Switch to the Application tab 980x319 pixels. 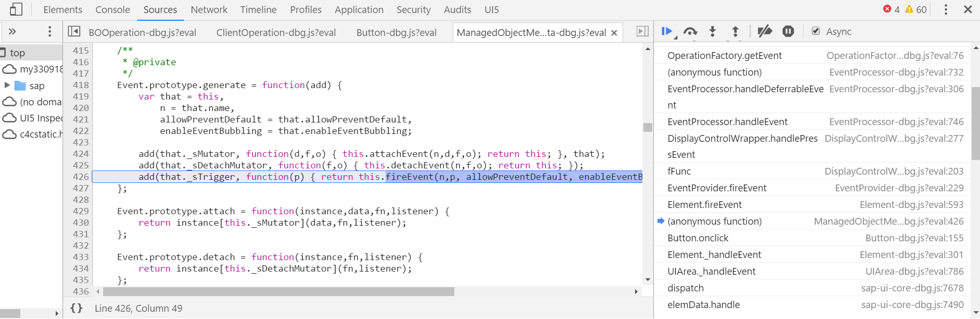coord(359,9)
